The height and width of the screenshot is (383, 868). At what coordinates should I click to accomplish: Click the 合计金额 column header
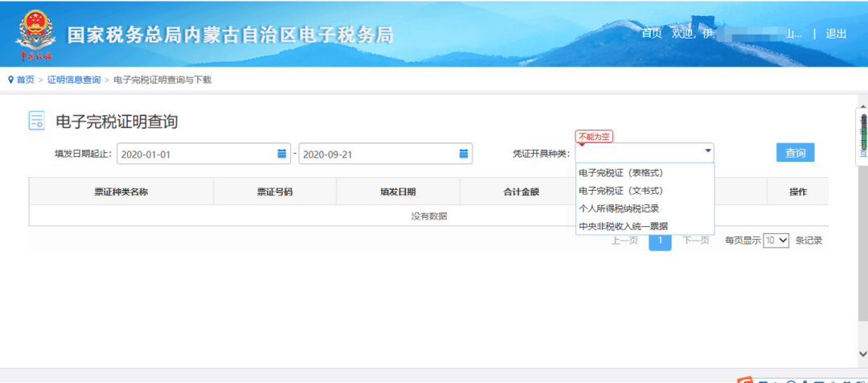point(521,191)
